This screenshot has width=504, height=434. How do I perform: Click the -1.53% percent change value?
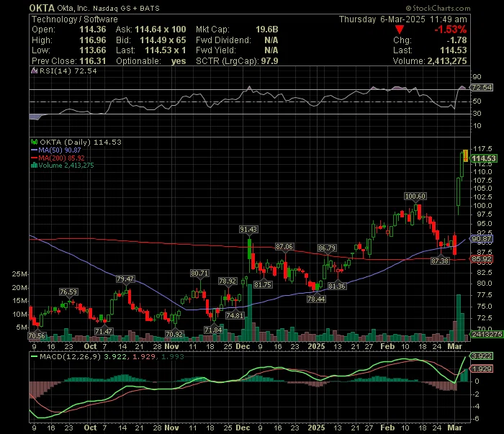click(450, 30)
